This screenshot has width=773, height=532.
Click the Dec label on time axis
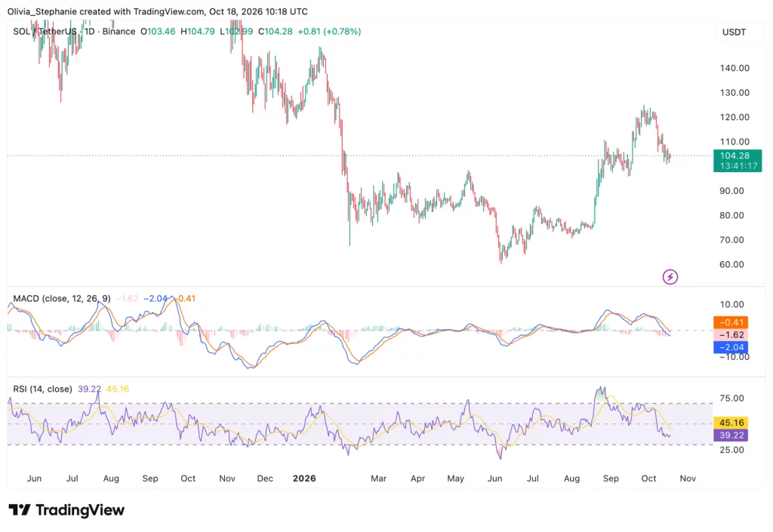pos(265,478)
